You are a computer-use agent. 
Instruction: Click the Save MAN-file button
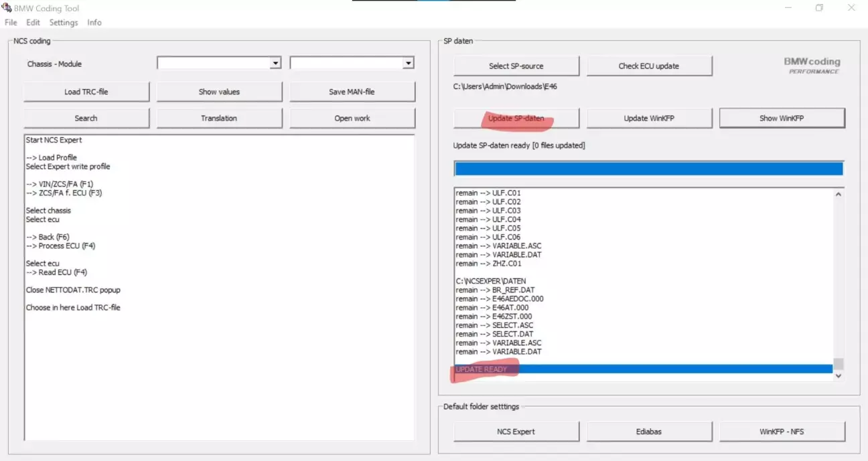pyautogui.click(x=352, y=92)
